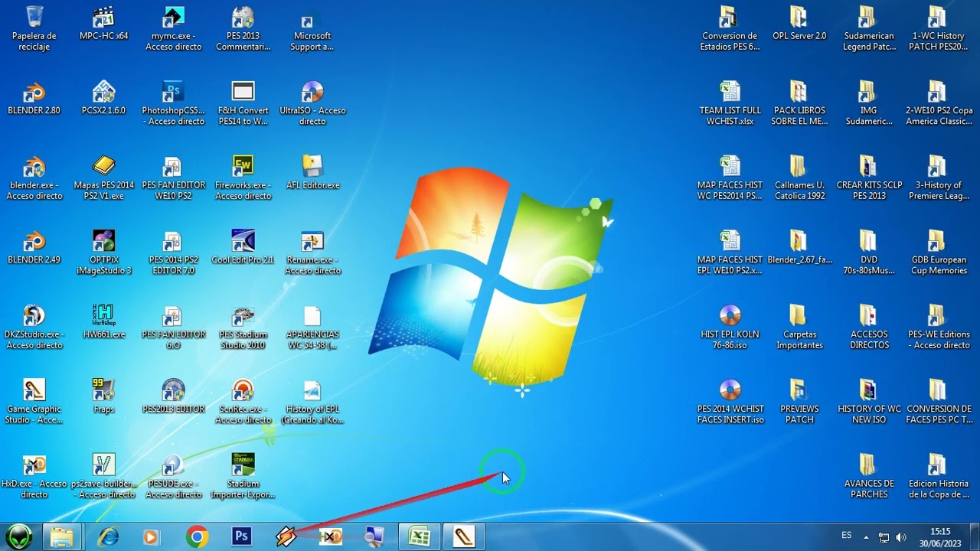Screen dimensions: 980x551
Task: Show hidden system tray icons
Action: pos(866,537)
